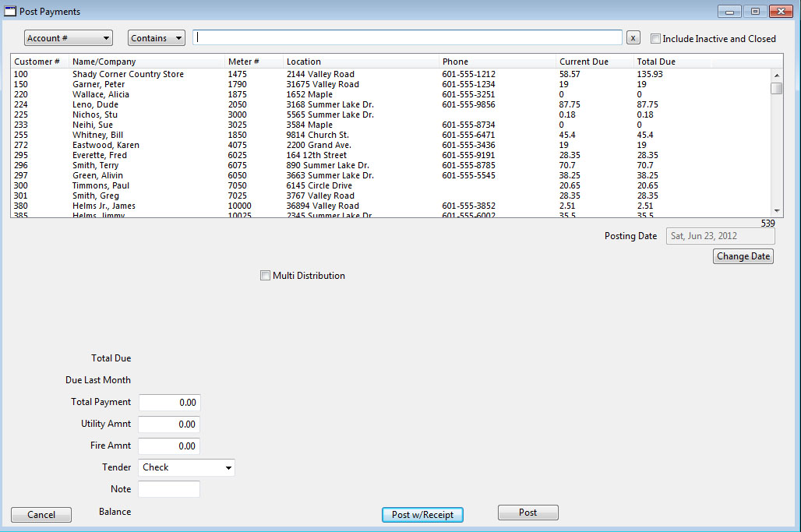Click location 9814 Church St.
The width and height of the screenshot is (801, 532).
pyautogui.click(x=318, y=136)
